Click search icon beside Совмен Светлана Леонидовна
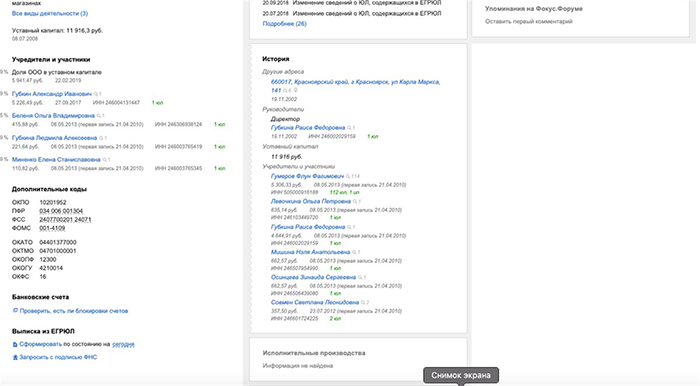This screenshot has width=700, height=386. [363, 303]
